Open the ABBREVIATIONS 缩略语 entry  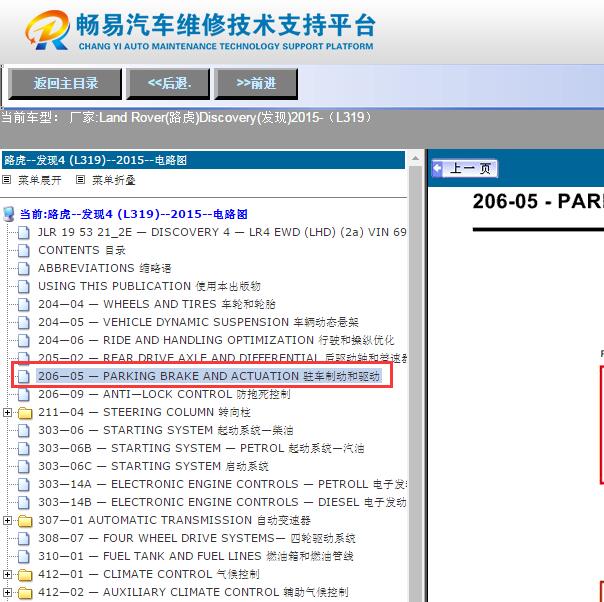click(x=105, y=268)
